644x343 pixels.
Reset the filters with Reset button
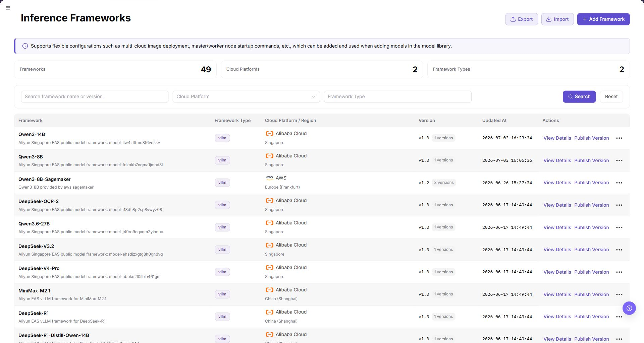(x=611, y=96)
